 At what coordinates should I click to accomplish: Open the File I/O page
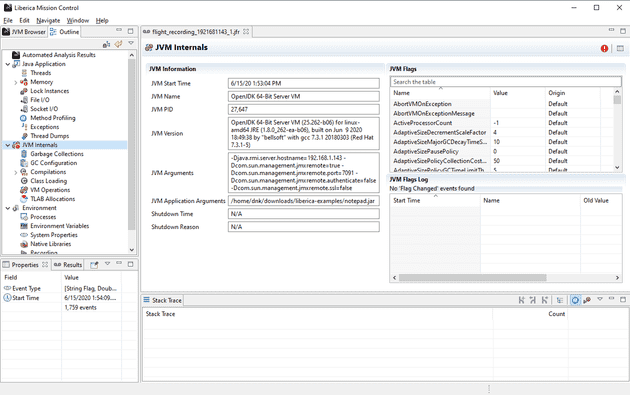pyautogui.click(x=40, y=100)
